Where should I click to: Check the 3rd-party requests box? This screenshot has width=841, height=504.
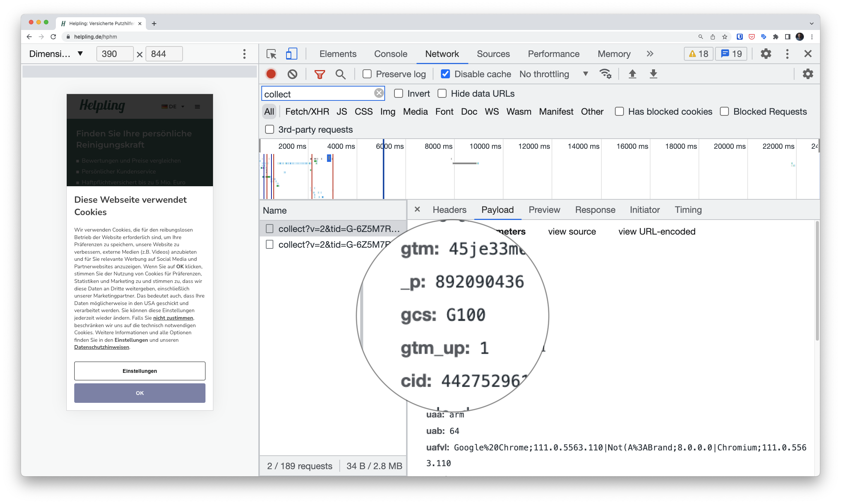[x=270, y=130]
